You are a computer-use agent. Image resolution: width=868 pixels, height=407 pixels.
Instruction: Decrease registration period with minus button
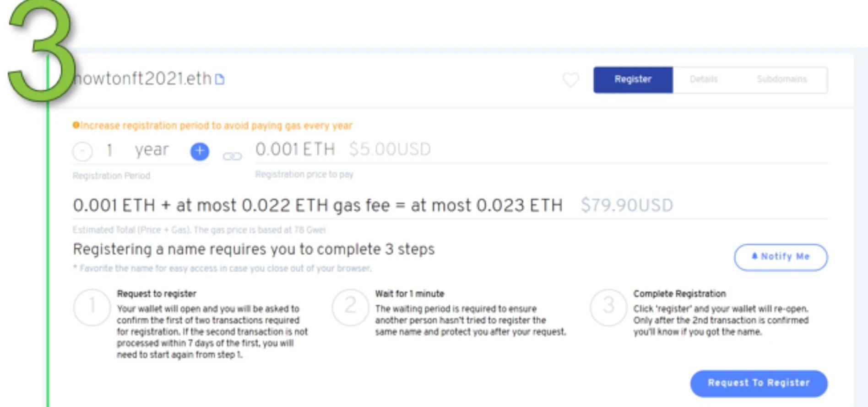(83, 151)
